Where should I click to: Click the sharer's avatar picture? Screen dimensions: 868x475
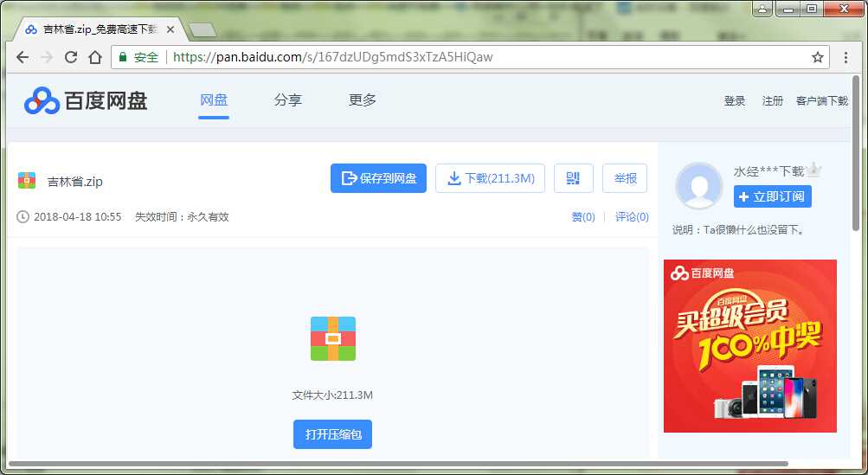tap(699, 185)
